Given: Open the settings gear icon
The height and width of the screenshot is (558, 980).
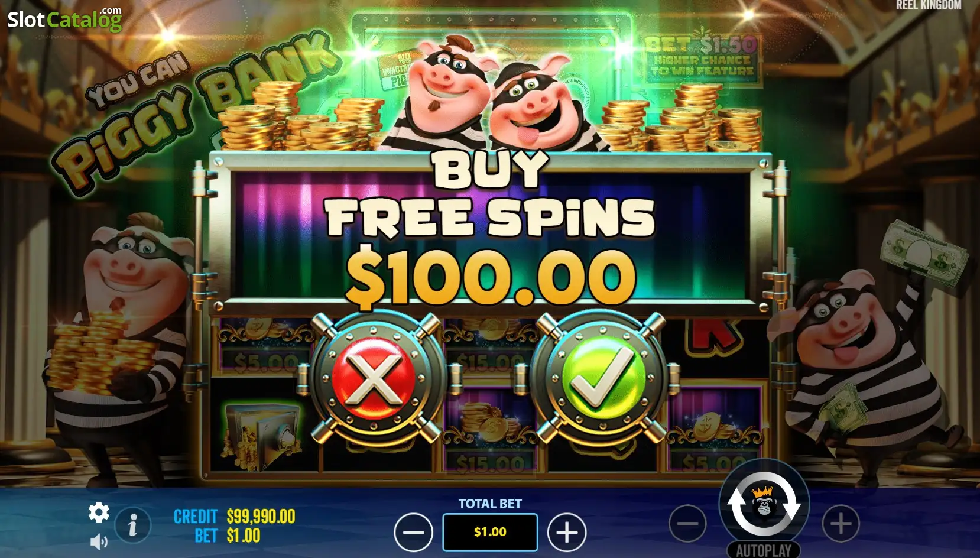Looking at the screenshot, I should tap(99, 512).
